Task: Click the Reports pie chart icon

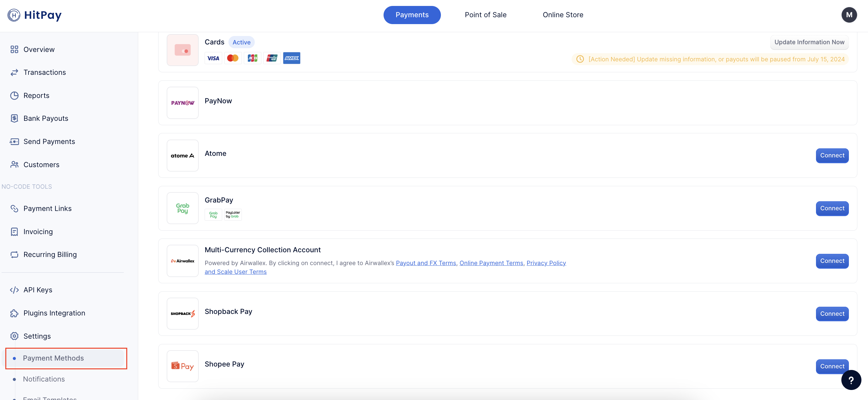Action: (14, 96)
